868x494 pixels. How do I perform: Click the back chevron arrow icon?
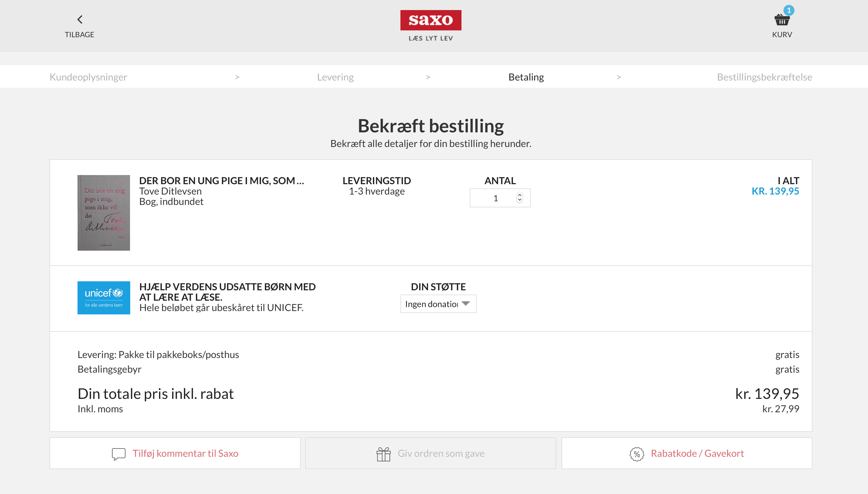[80, 19]
